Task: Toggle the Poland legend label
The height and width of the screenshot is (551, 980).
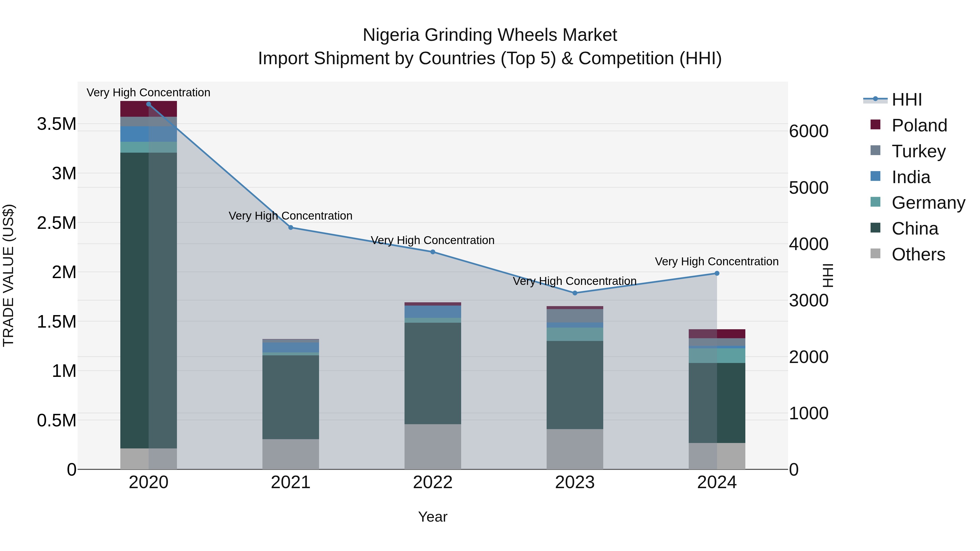Action: point(920,125)
